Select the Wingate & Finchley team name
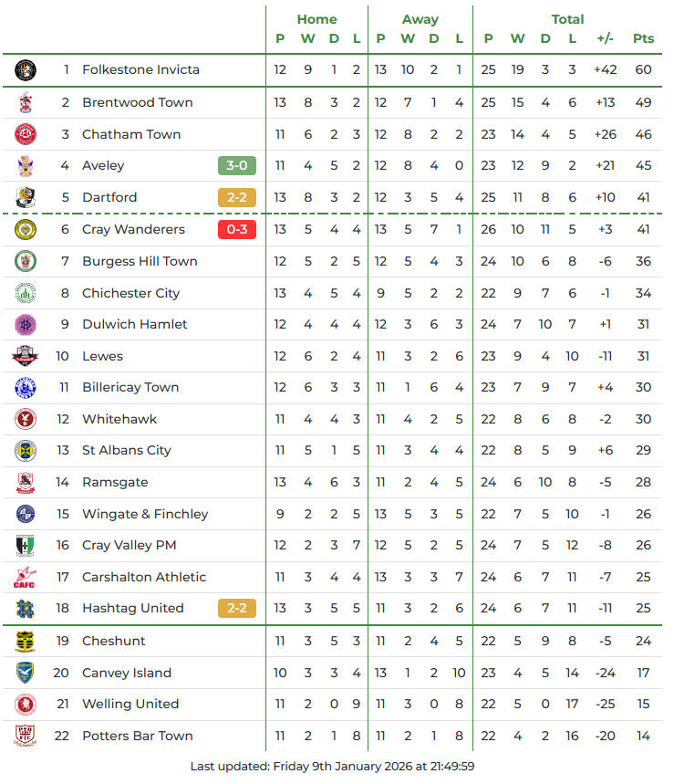Image resolution: width=674 pixels, height=784 pixels. pos(145,514)
